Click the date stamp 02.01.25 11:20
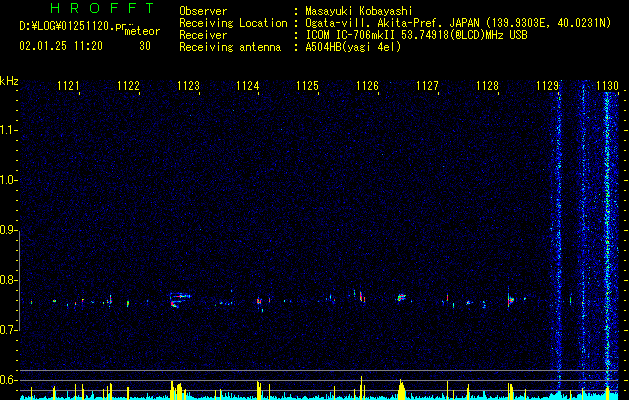This screenshot has width=629, height=400. [61, 46]
